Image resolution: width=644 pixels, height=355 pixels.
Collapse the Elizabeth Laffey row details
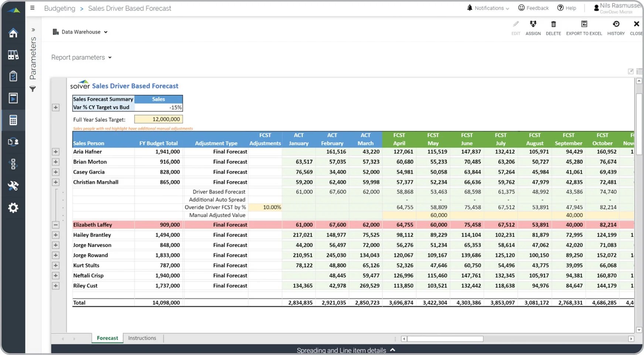click(x=56, y=225)
